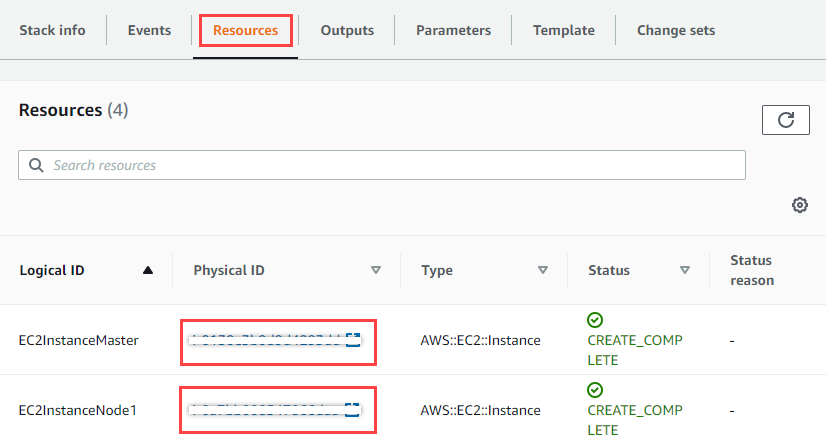Open the Change sets tab
Image resolution: width=826 pixels, height=442 pixels.
point(676,30)
